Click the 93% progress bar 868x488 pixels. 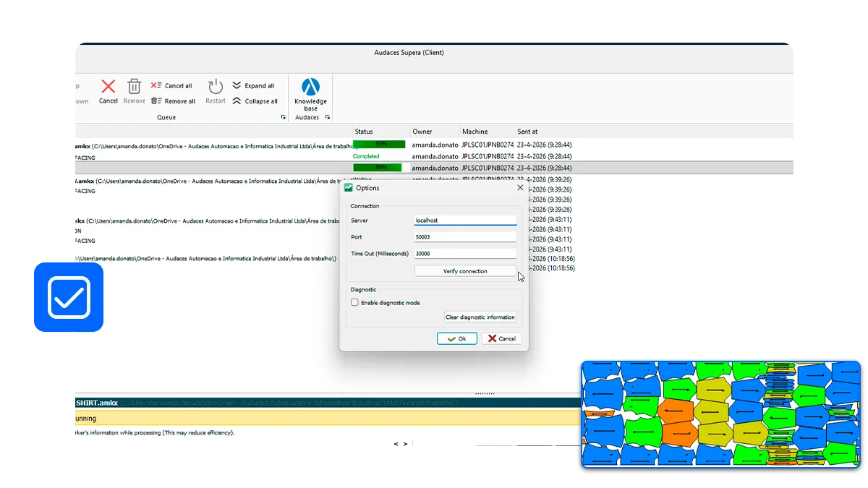[x=379, y=145]
